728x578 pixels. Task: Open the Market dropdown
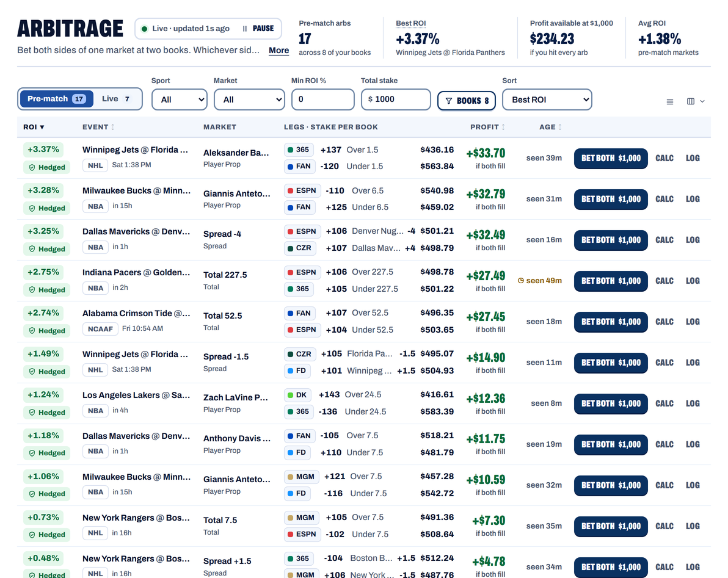[x=249, y=99]
